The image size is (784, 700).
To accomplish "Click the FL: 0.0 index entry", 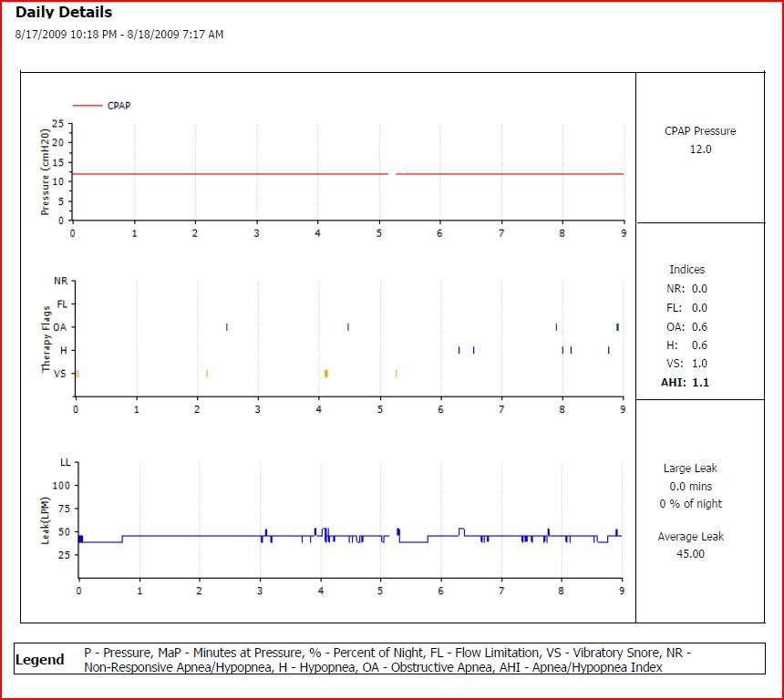I will [x=687, y=308].
